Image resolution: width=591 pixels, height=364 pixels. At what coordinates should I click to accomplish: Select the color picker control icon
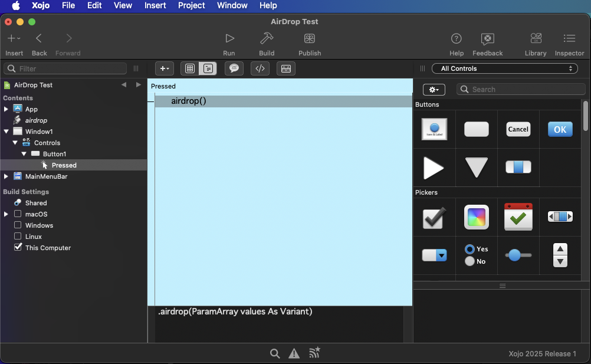[477, 217]
